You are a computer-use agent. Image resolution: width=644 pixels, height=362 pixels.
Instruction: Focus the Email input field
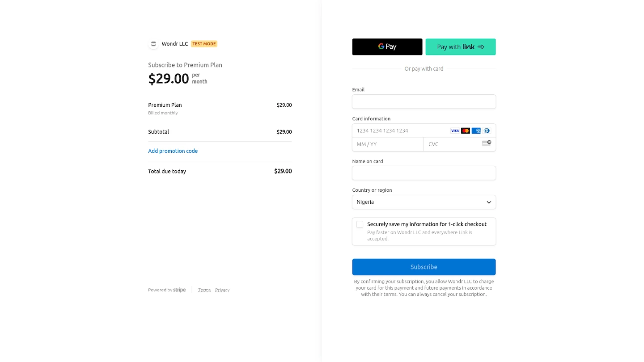[x=424, y=101]
